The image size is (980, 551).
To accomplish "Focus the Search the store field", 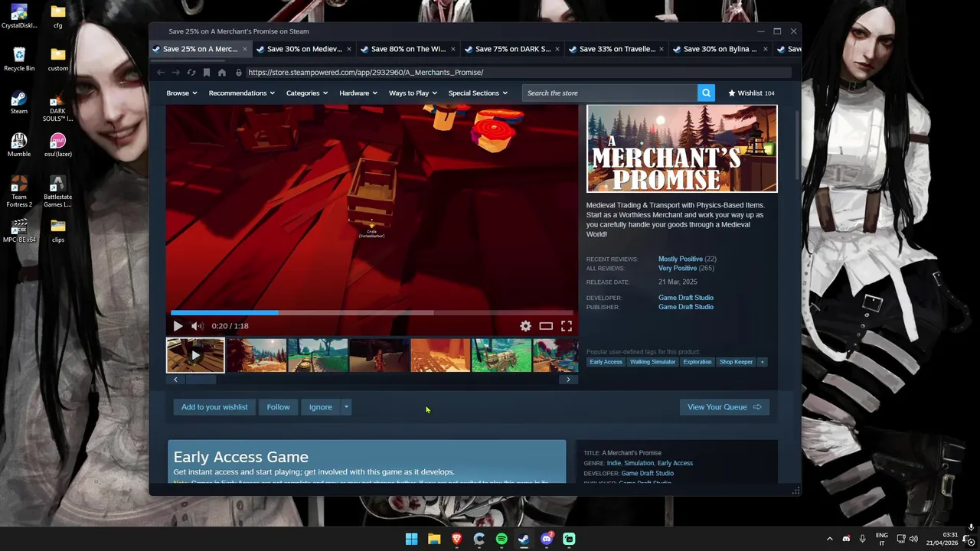I will 609,93.
